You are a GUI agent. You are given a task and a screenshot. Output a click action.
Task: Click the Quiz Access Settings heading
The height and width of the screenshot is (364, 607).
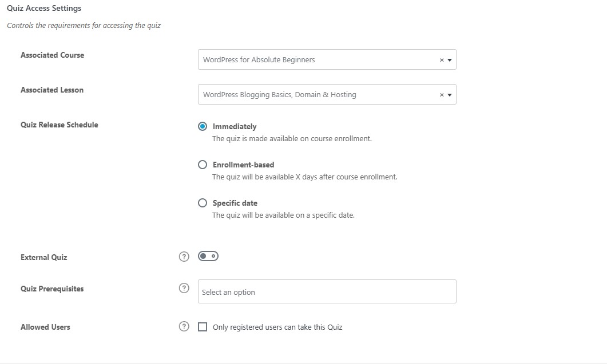point(44,8)
